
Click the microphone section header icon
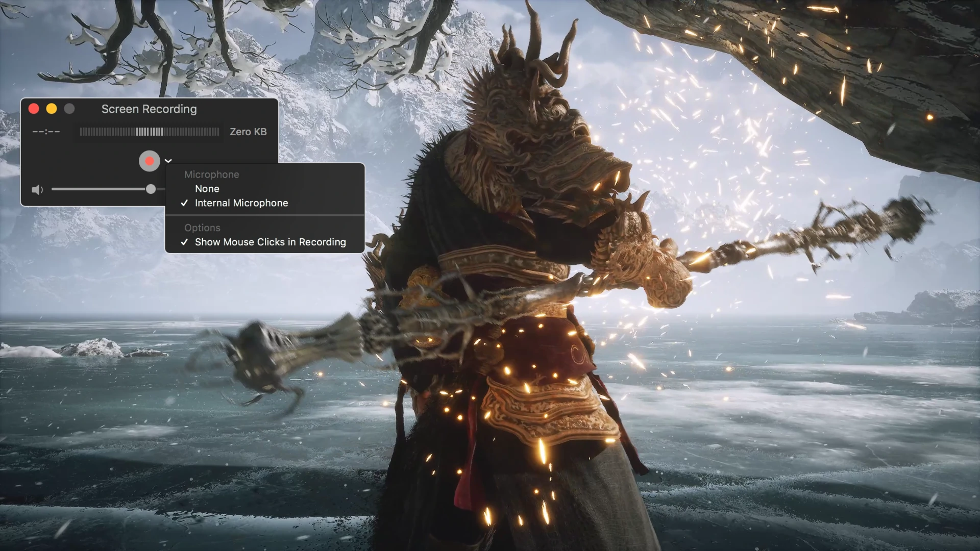tap(211, 173)
